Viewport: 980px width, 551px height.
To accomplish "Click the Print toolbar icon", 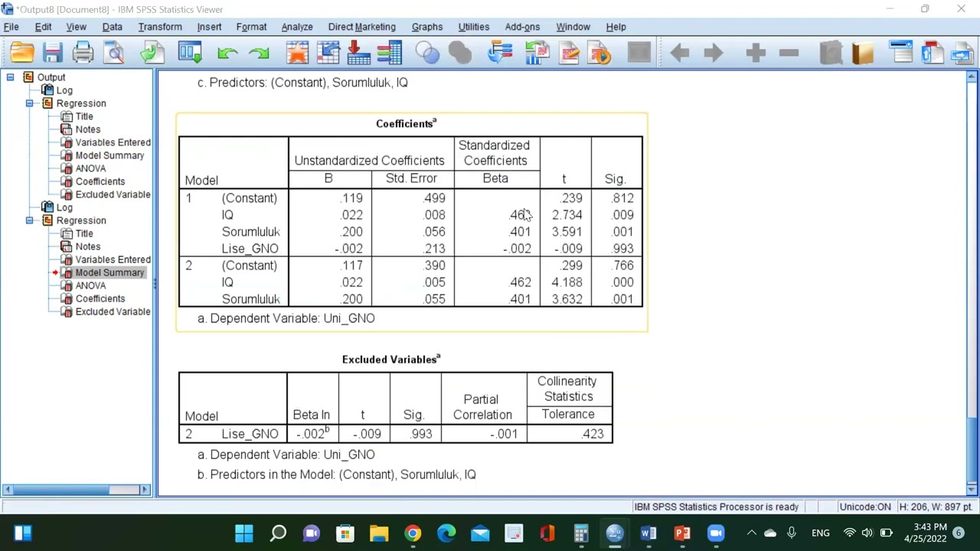I will pyautogui.click(x=83, y=53).
